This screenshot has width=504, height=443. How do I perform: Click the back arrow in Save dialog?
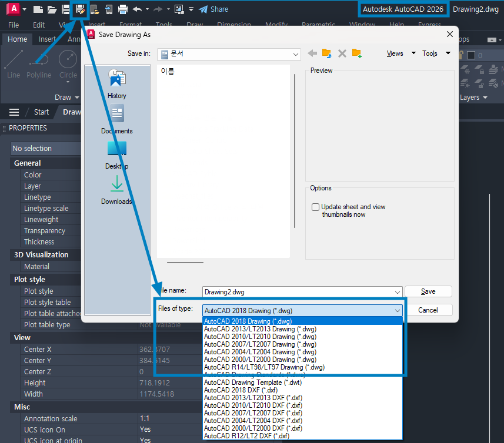tap(312, 53)
